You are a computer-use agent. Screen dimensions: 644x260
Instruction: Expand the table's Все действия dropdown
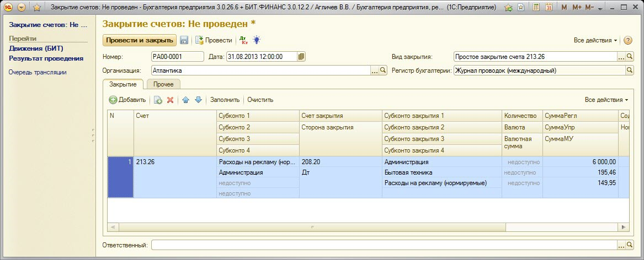coord(606,100)
